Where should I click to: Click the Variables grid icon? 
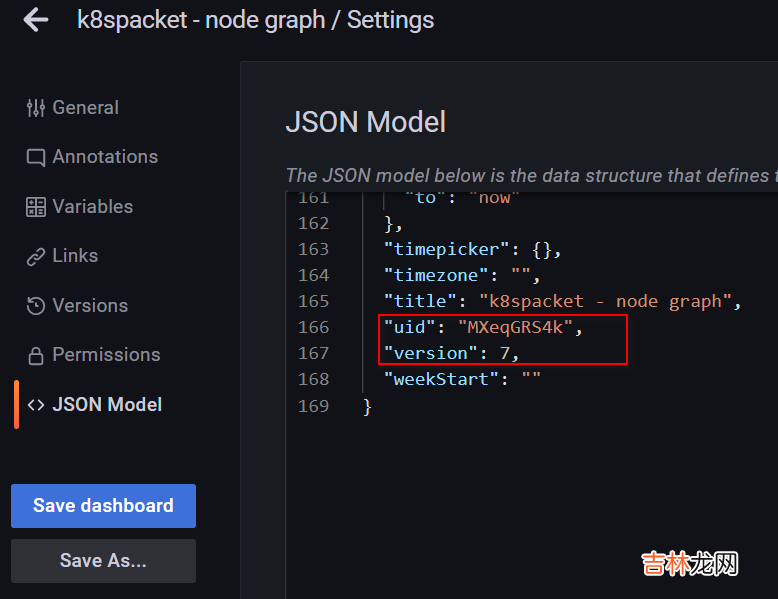[x=36, y=207]
